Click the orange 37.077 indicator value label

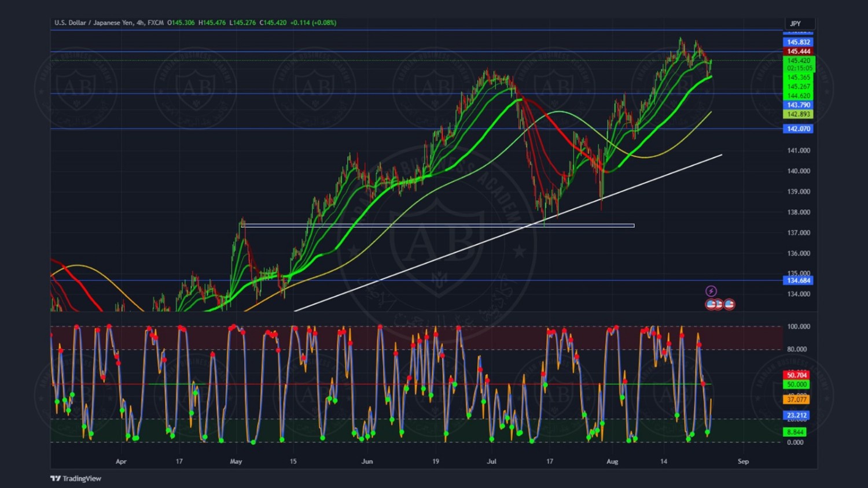(796, 400)
